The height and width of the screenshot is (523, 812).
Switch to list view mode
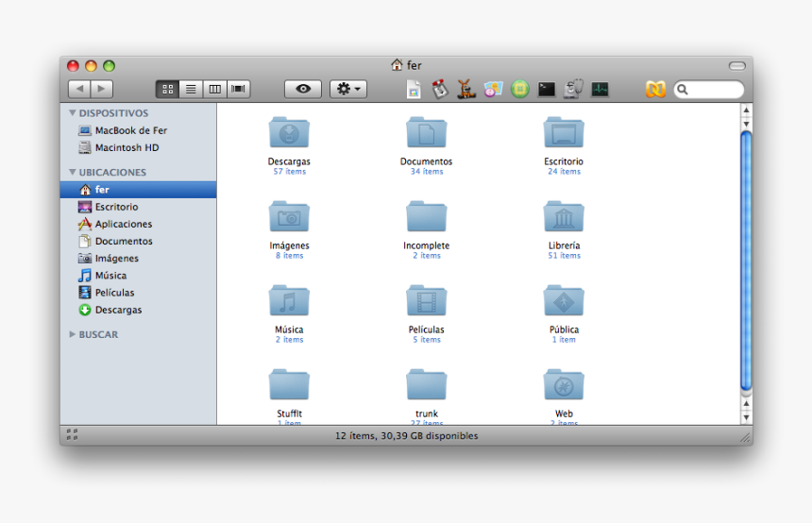tap(191, 89)
